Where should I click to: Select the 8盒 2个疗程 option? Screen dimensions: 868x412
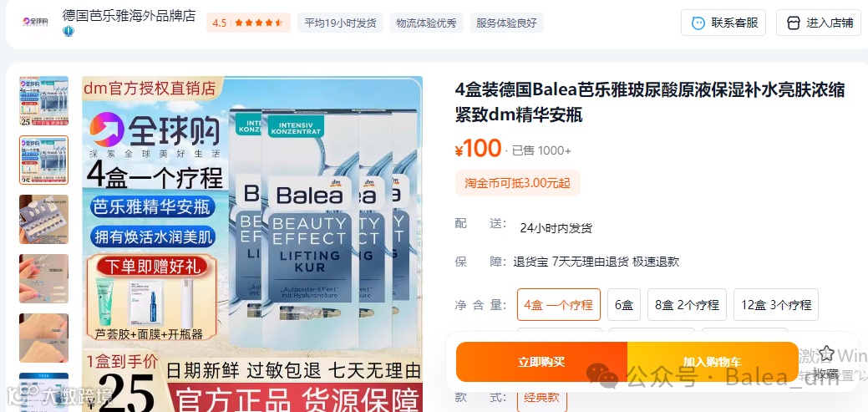(x=687, y=304)
